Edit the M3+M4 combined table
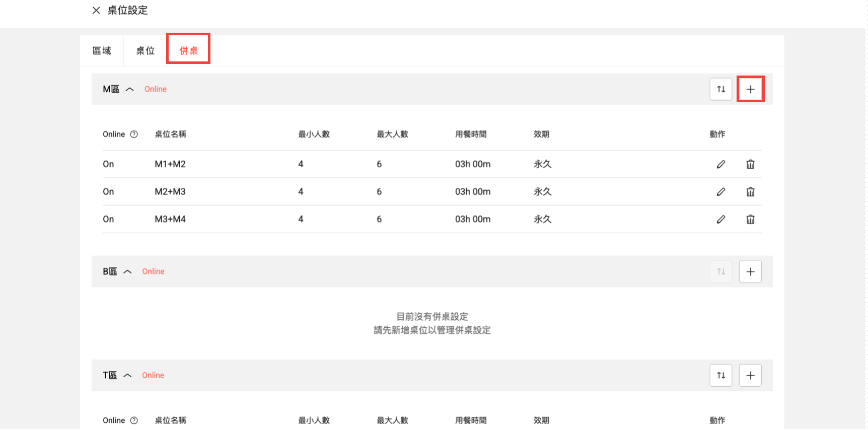The width and height of the screenshot is (868, 430). (x=720, y=220)
